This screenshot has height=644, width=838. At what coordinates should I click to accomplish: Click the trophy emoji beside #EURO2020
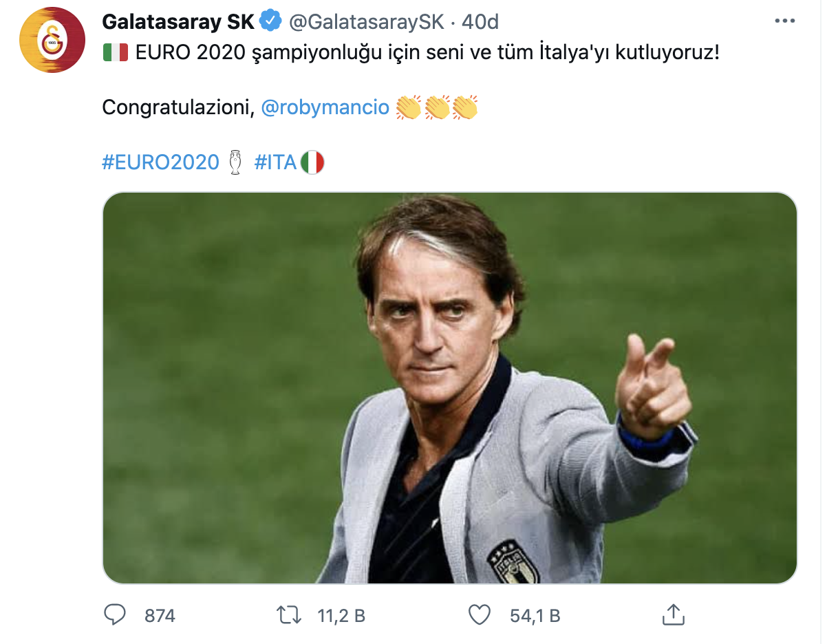coord(235,162)
